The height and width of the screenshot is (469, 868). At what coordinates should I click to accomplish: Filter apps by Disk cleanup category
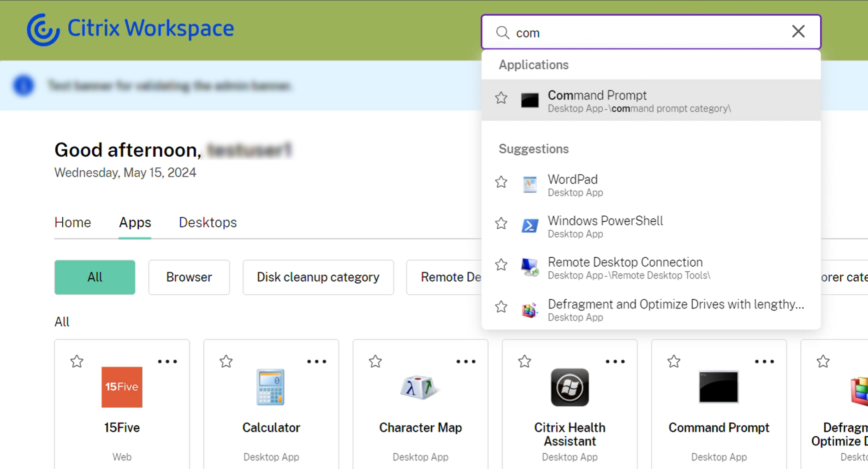click(318, 277)
